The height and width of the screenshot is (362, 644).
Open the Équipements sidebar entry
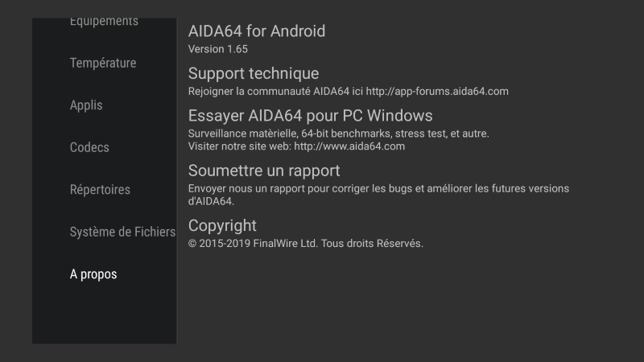tap(104, 22)
